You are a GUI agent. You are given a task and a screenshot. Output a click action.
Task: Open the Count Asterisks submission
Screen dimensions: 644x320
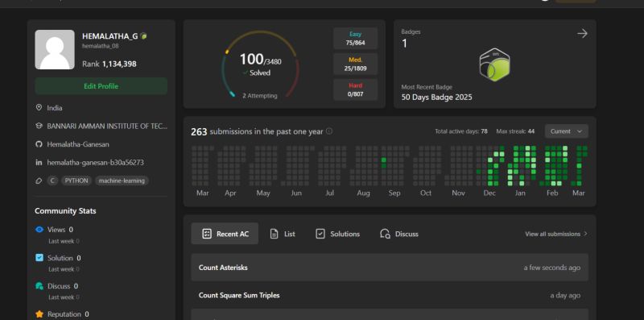(390, 268)
